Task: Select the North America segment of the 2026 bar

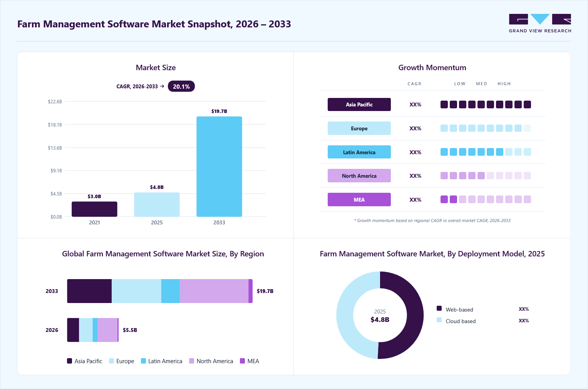Action: [107, 330]
